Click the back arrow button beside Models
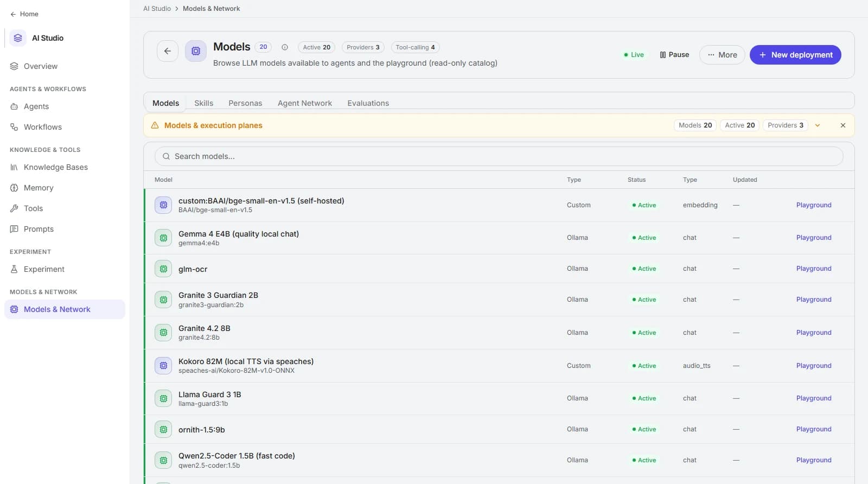 point(168,51)
